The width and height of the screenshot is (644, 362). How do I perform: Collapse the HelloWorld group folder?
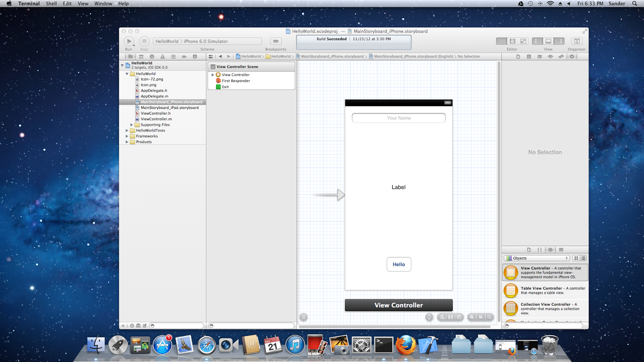pos(127,74)
